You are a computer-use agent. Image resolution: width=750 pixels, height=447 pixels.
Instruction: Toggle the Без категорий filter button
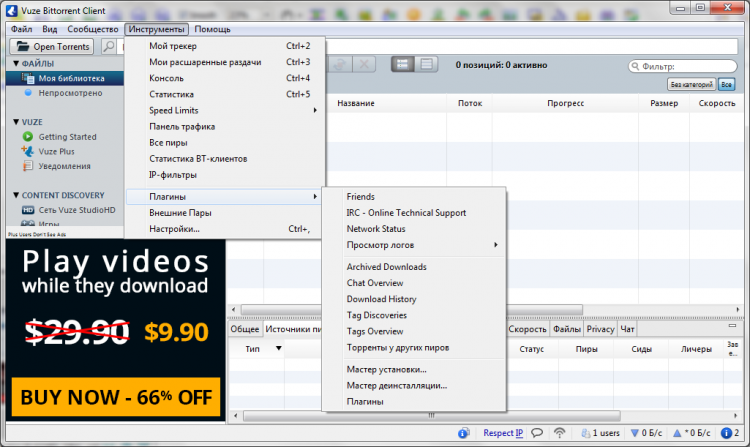[x=692, y=85]
